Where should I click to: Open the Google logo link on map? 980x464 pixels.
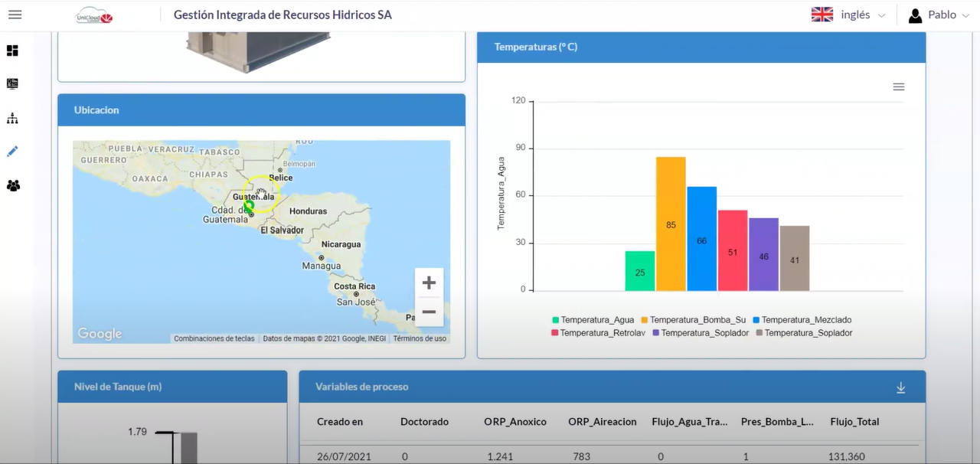[100, 334]
